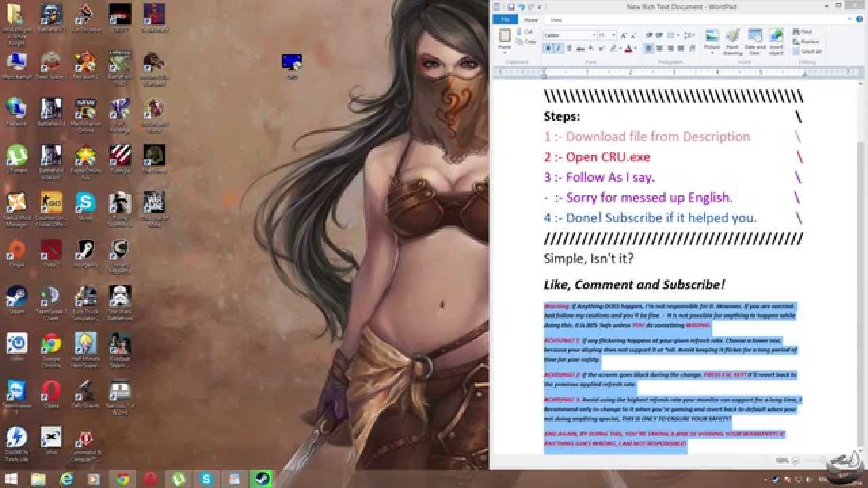Select DAEMON Tools Lite desktop icon
Image resolution: width=868 pixels, height=488 pixels.
click(16, 444)
